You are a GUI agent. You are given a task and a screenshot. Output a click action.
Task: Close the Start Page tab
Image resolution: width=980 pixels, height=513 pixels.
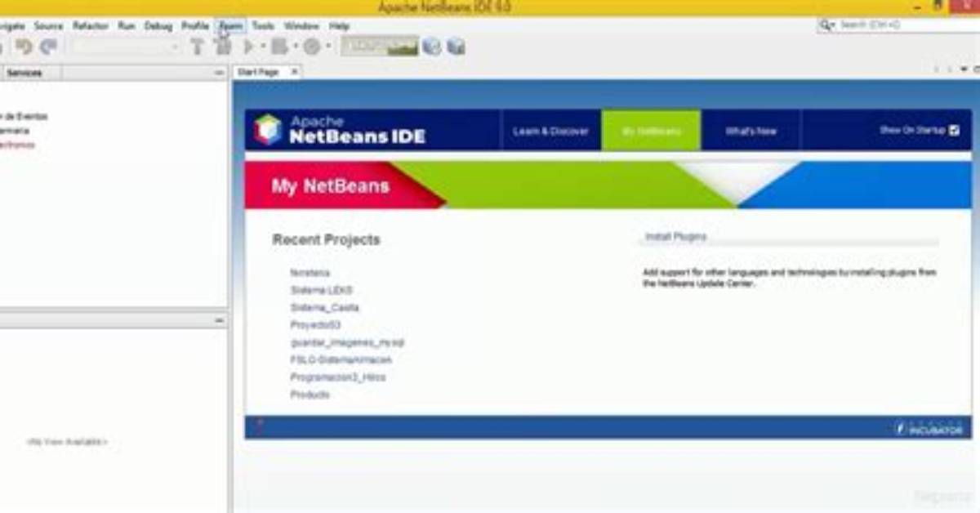[x=295, y=72]
